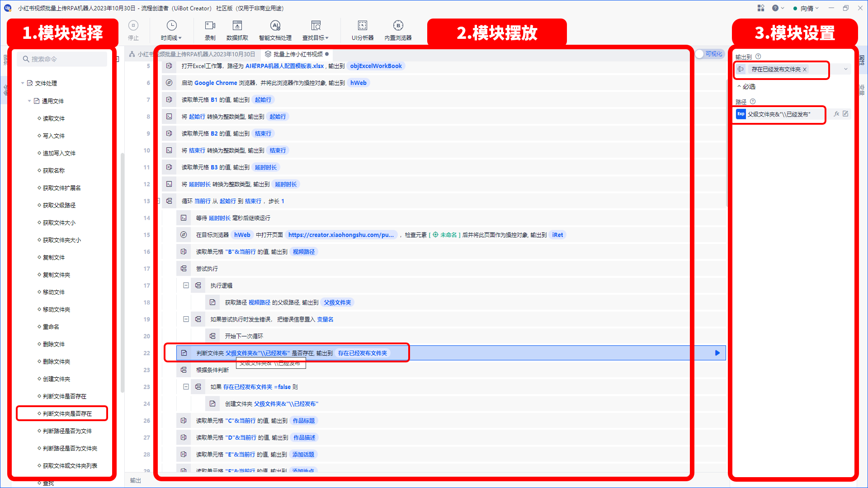This screenshot has width=868, height=488.
Task: Switch to the 小红书视频批量上传RPA机器人 project tab
Action: click(192, 54)
